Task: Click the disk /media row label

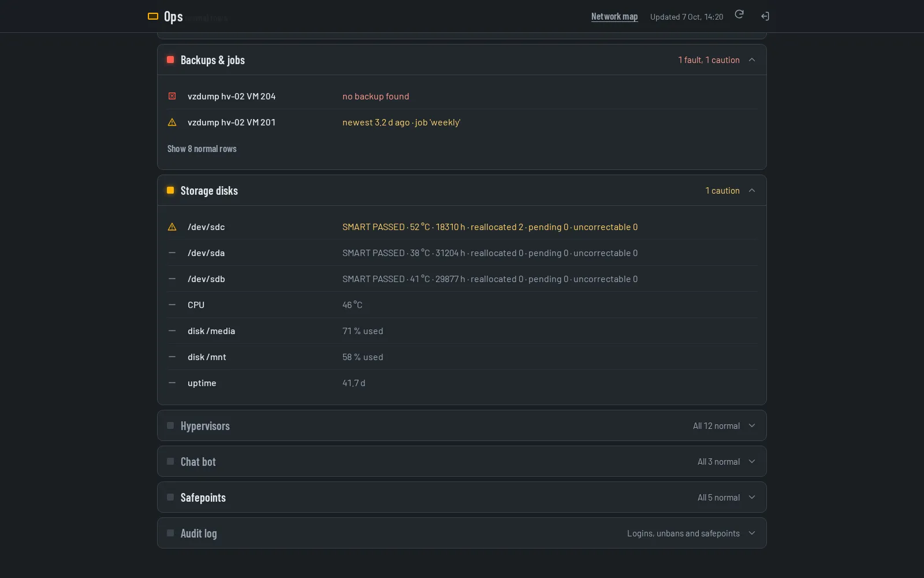Action: pyautogui.click(x=211, y=331)
